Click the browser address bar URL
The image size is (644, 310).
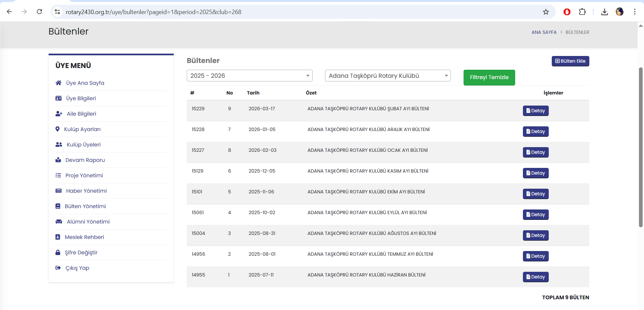point(153,12)
